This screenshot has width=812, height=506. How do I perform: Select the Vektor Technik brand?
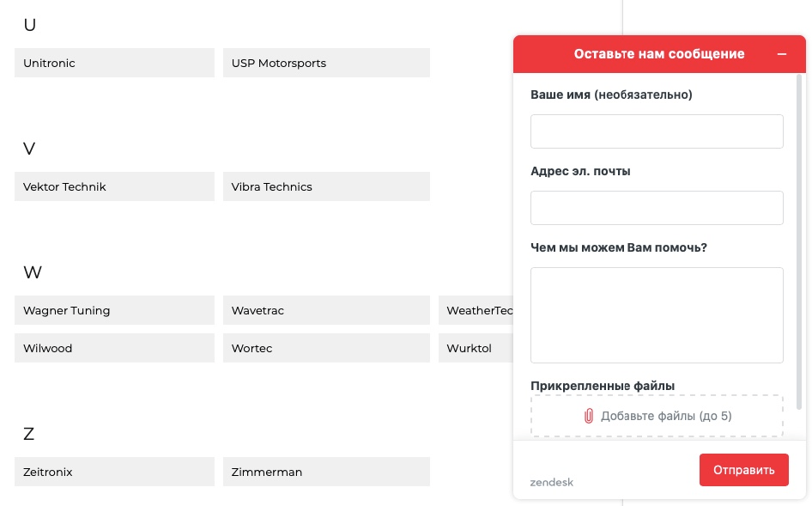tap(114, 186)
